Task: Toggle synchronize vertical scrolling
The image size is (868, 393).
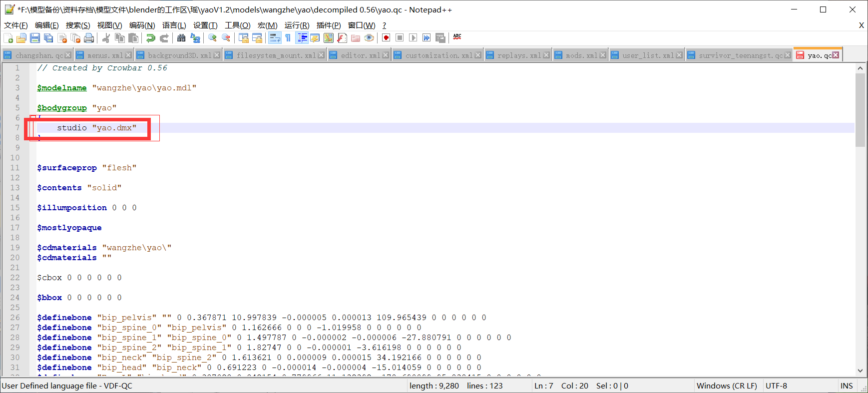Action: pos(243,38)
